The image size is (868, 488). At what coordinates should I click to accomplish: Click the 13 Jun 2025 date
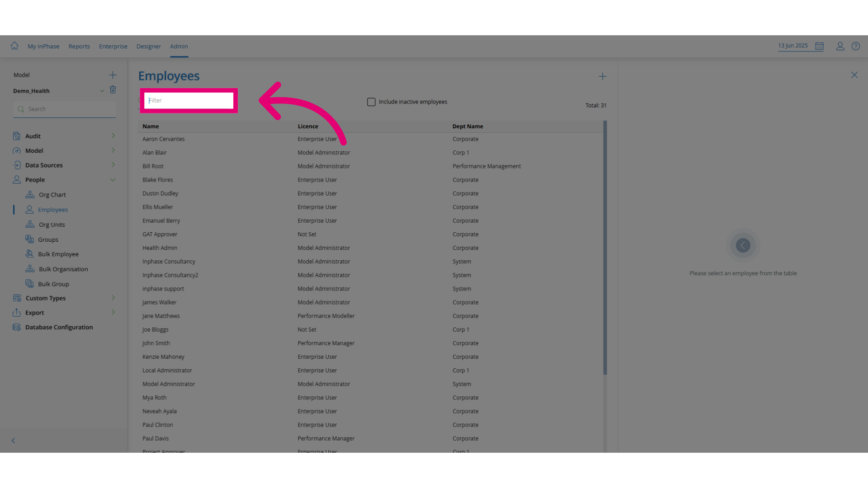(793, 46)
